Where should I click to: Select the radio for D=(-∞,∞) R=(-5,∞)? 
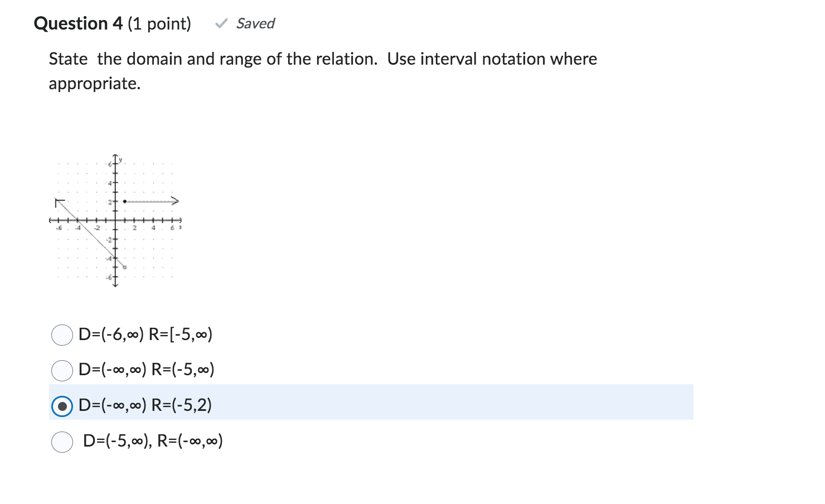coord(62,370)
